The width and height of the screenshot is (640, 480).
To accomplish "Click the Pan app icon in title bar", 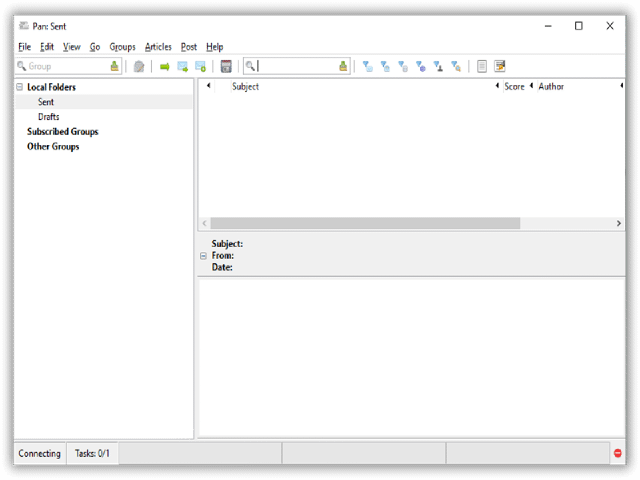I will [24, 26].
